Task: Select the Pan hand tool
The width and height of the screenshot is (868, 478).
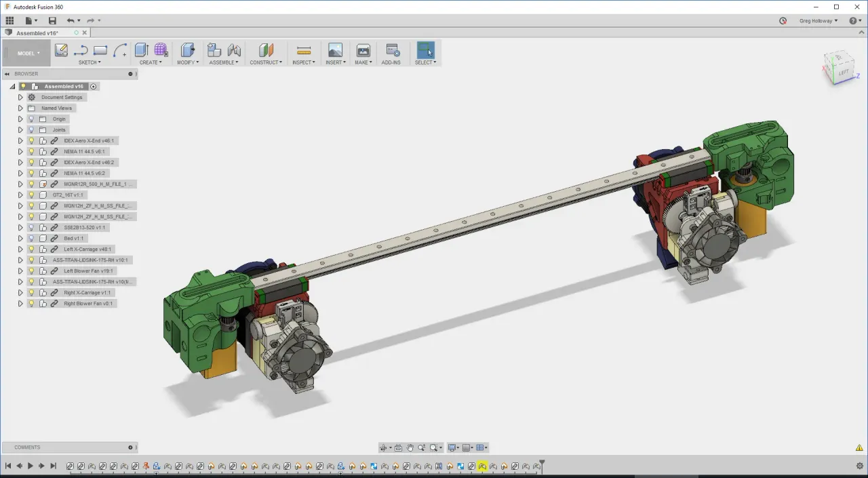Action: pyautogui.click(x=410, y=447)
